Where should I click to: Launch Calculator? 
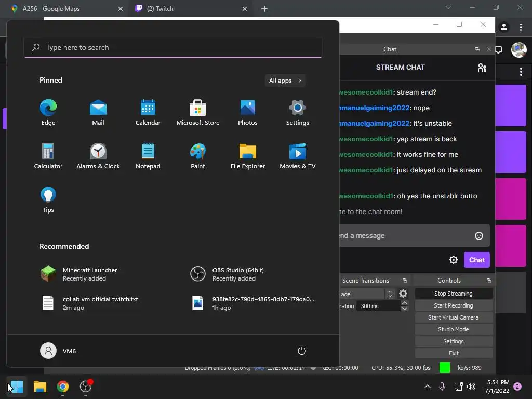[x=48, y=156]
